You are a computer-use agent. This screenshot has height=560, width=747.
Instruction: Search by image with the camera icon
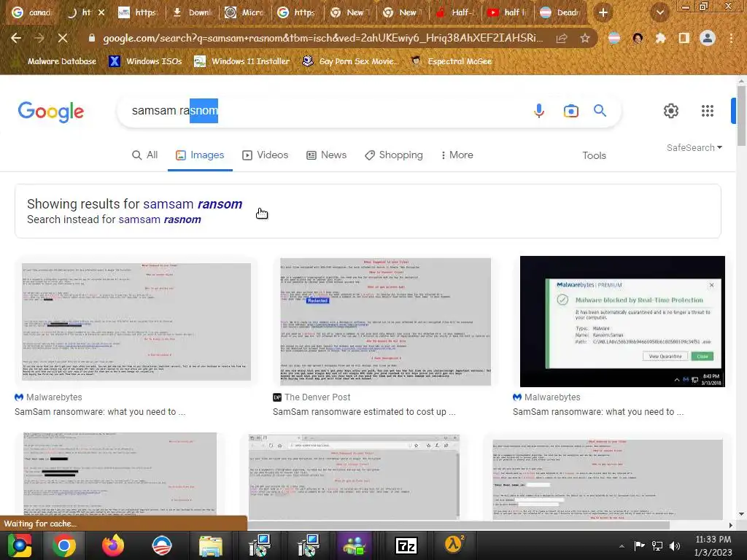click(570, 111)
